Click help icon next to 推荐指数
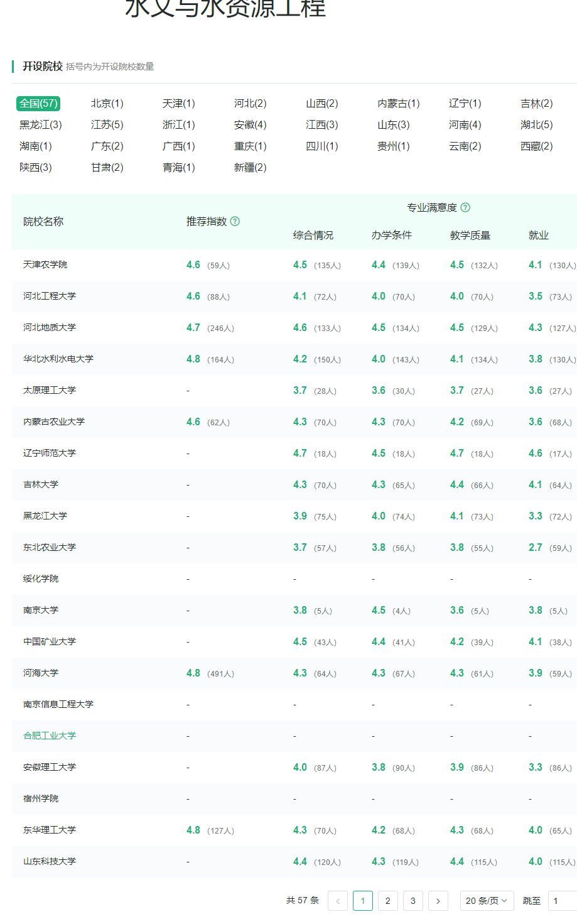 (x=235, y=221)
